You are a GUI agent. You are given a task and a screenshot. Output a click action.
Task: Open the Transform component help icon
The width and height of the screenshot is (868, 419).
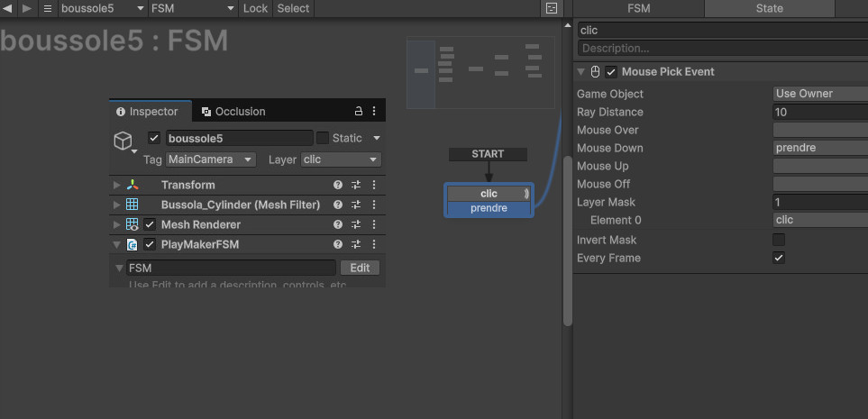338,185
